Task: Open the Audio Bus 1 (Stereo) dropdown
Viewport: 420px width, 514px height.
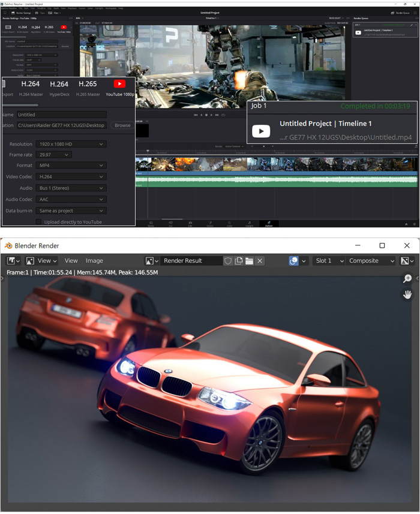Action: 71,188
